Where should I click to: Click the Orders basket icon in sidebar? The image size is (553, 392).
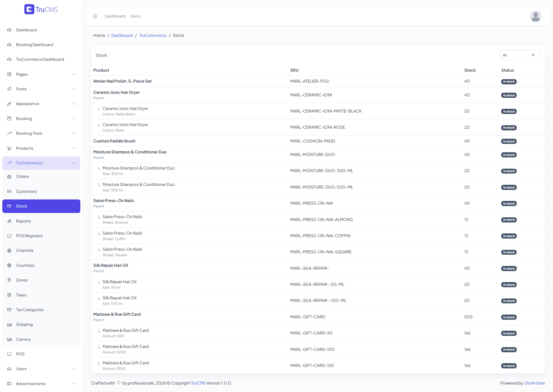pos(9,177)
